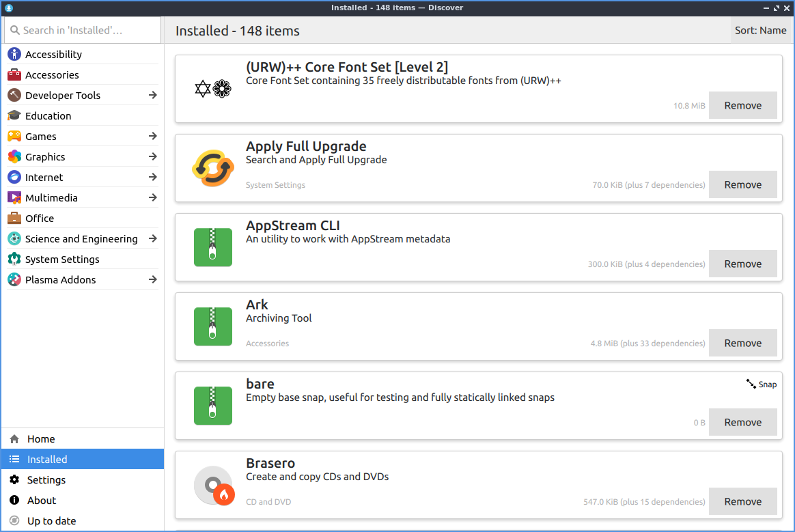Image resolution: width=795 pixels, height=532 pixels.
Task: Go to the Home page
Action: [41, 439]
